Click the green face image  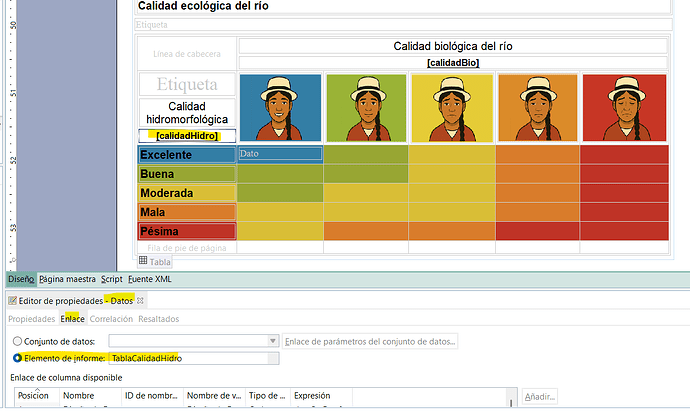(365, 107)
